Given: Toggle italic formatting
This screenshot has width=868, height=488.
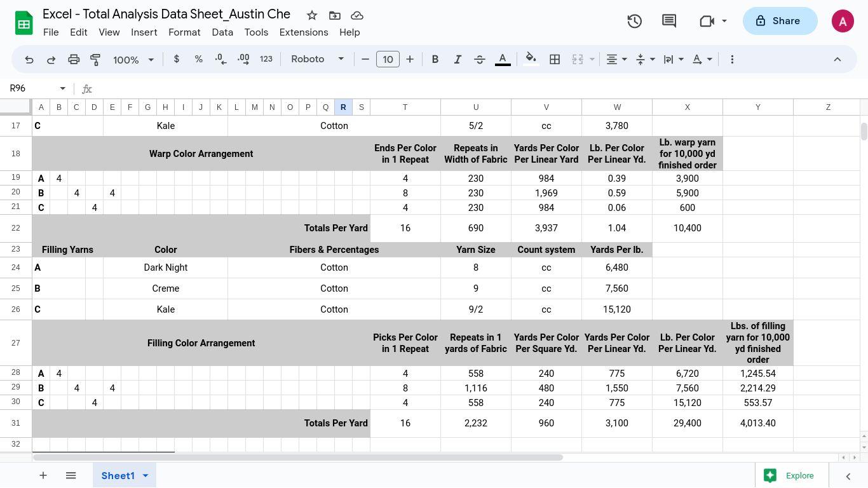Looking at the screenshot, I should point(458,59).
